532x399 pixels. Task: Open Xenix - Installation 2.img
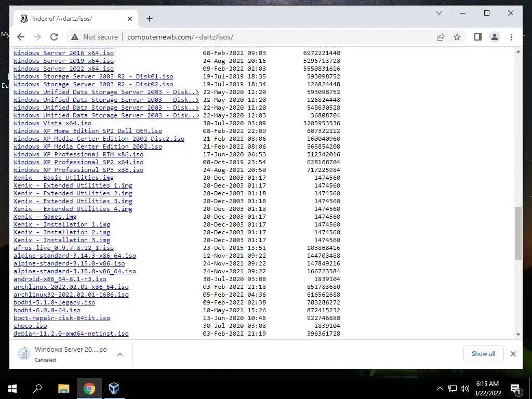[62, 232]
